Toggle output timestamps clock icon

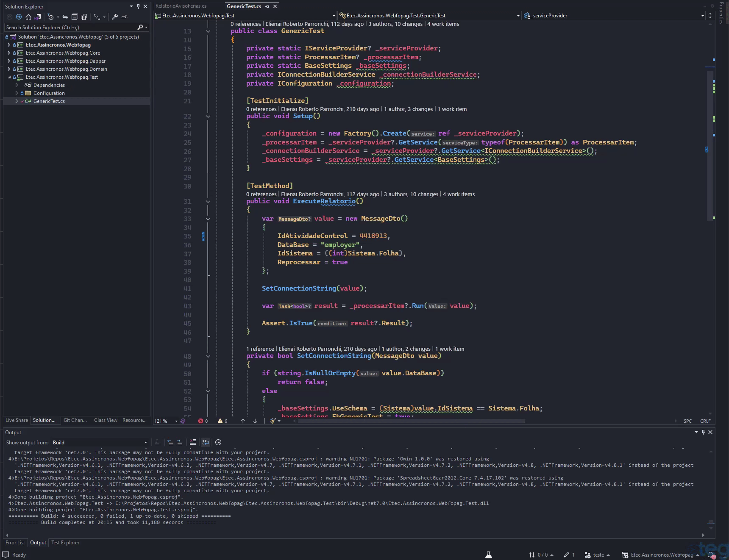[x=218, y=442]
